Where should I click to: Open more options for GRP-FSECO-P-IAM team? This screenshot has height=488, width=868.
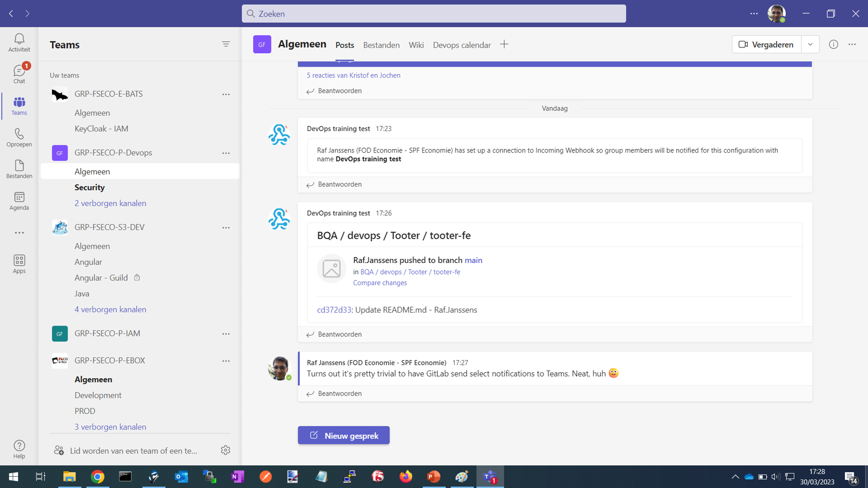(x=226, y=334)
